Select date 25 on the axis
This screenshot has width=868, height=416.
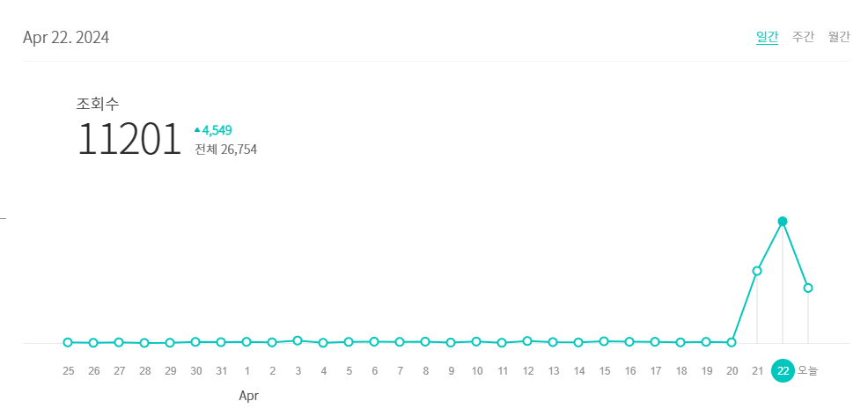tap(68, 371)
